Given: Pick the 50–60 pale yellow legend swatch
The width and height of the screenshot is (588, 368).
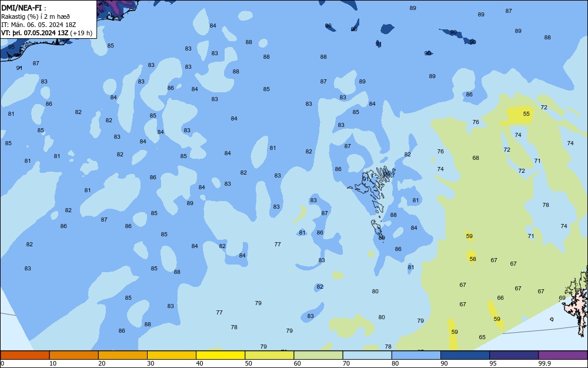Looking at the screenshot, I should point(269,355).
